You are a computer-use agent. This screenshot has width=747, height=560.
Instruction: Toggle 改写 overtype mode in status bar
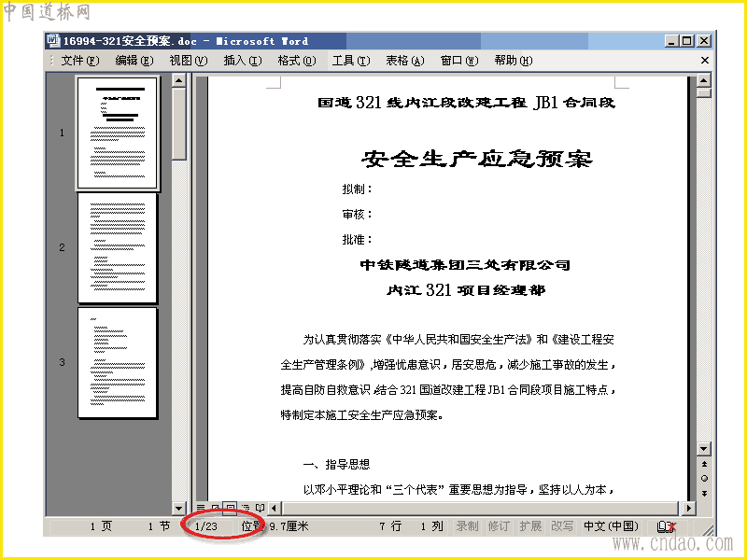tap(562, 526)
